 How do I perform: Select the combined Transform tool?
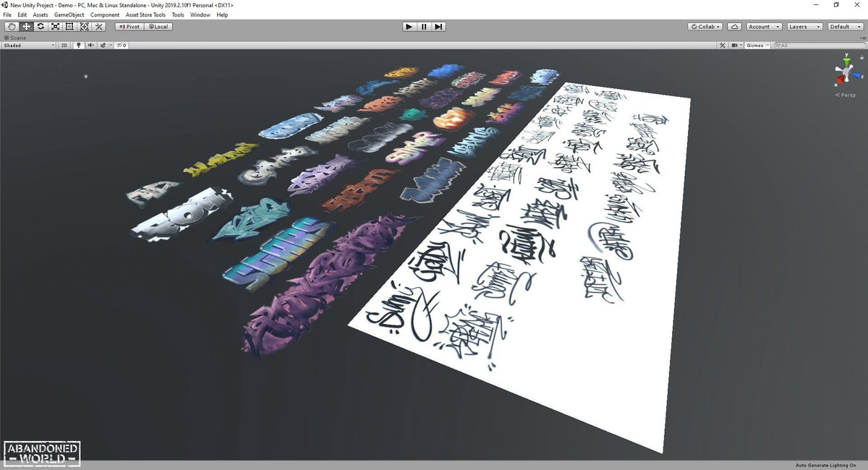tap(84, 27)
